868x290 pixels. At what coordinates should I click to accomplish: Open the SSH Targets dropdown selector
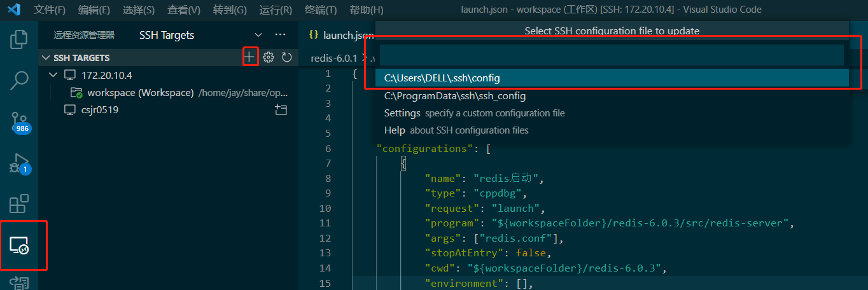click(201, 35)
